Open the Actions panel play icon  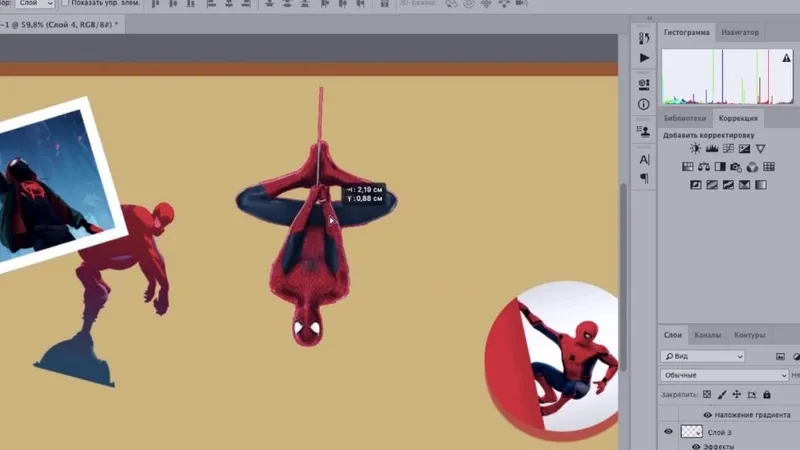tap(644, 58)
